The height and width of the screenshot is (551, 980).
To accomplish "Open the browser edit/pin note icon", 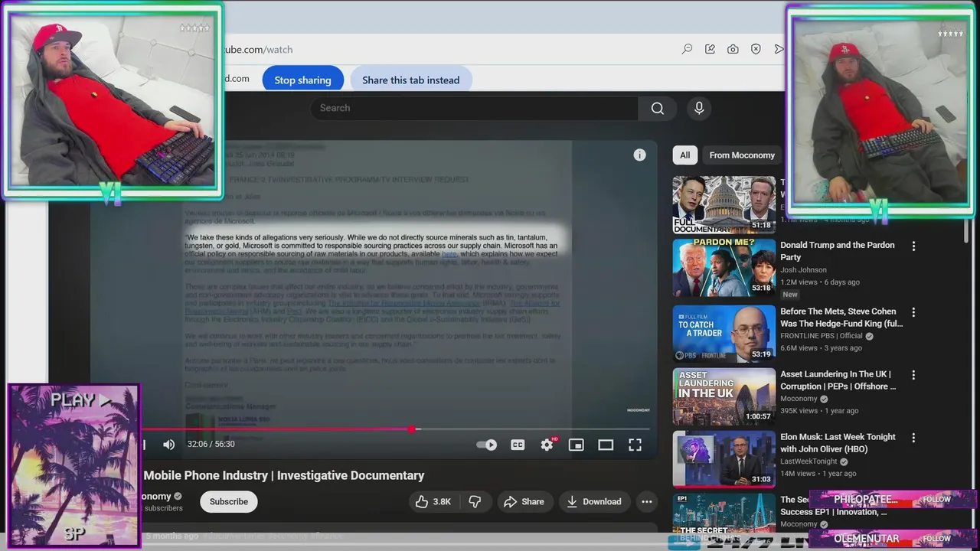I will point(710,49).
